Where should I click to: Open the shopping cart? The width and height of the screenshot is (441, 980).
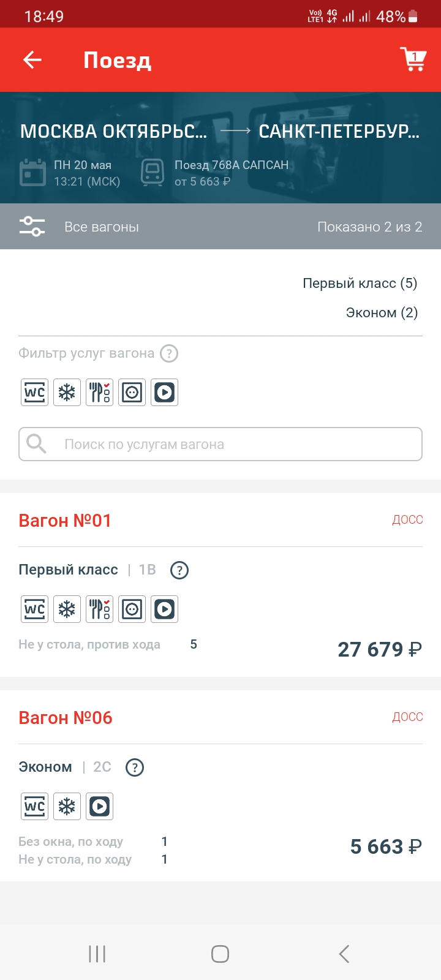point(413,59)
